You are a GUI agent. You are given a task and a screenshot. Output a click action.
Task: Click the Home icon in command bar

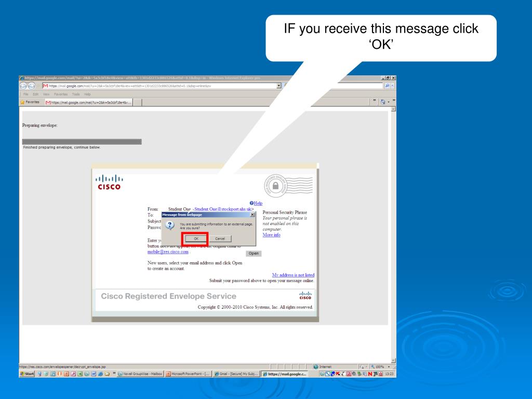pyautogui.click(x=383, y=102)
